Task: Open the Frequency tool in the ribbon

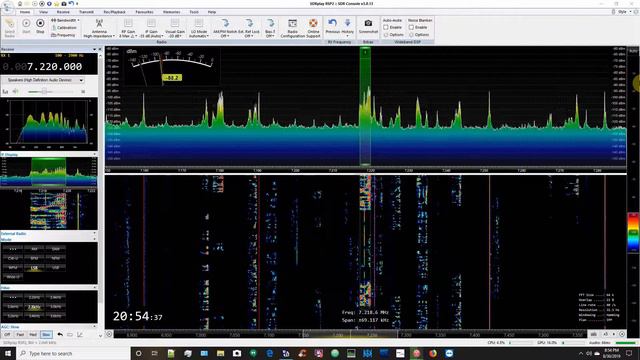Action: pos(63,35)
